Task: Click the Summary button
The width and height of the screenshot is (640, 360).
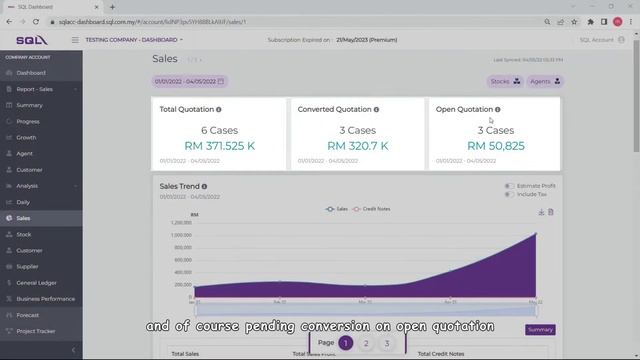Action: coord(540,330)
